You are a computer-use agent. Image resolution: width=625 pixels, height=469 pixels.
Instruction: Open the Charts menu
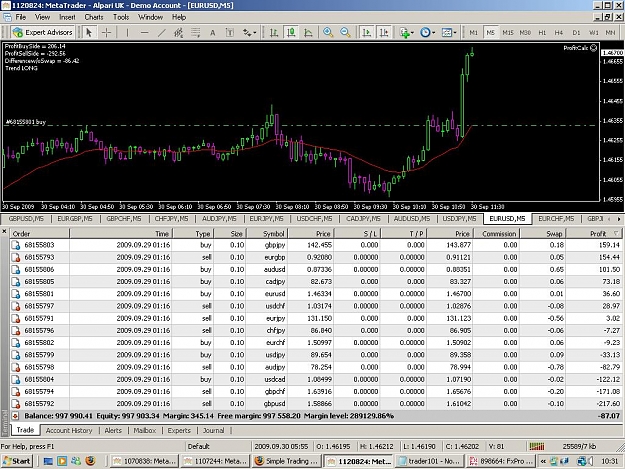pos(94,17)
